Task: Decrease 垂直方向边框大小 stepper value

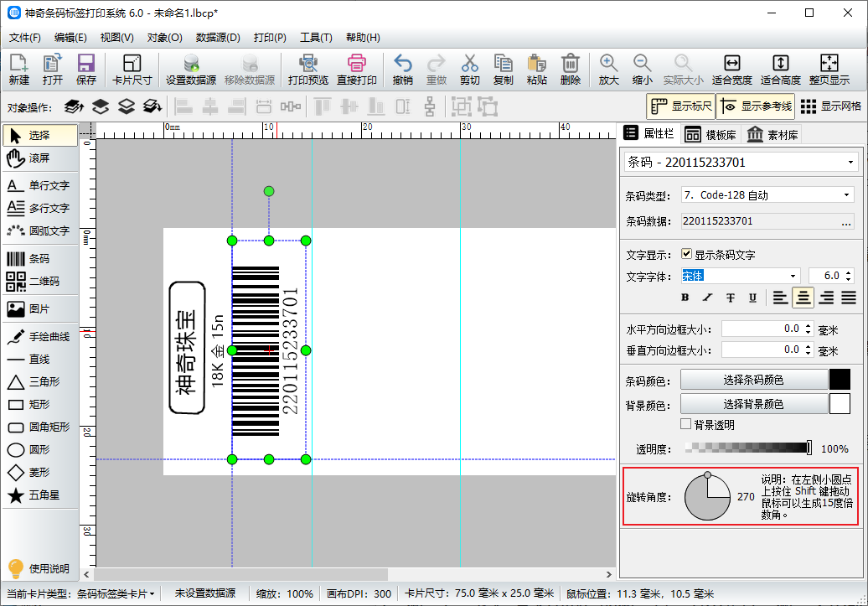Action: coord(809,354)
